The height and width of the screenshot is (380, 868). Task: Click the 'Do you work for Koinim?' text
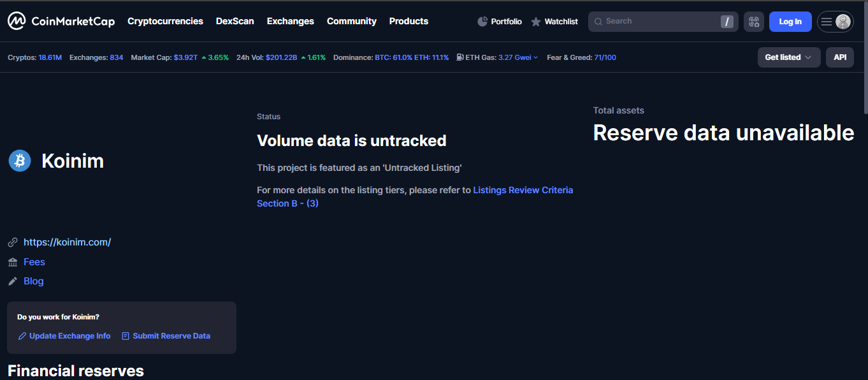(58, 317)
